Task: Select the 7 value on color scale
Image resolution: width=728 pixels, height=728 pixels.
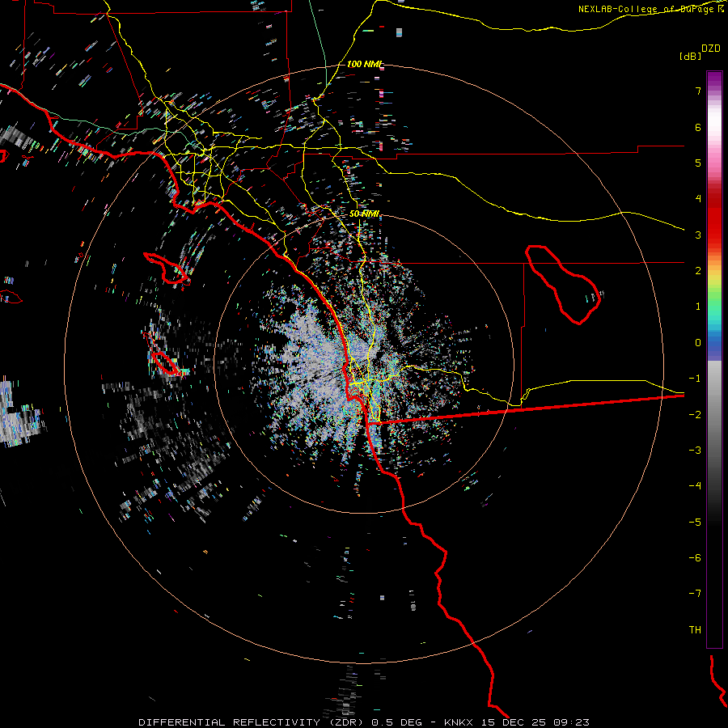Action: pyautogui.click(x=698, y=91)
